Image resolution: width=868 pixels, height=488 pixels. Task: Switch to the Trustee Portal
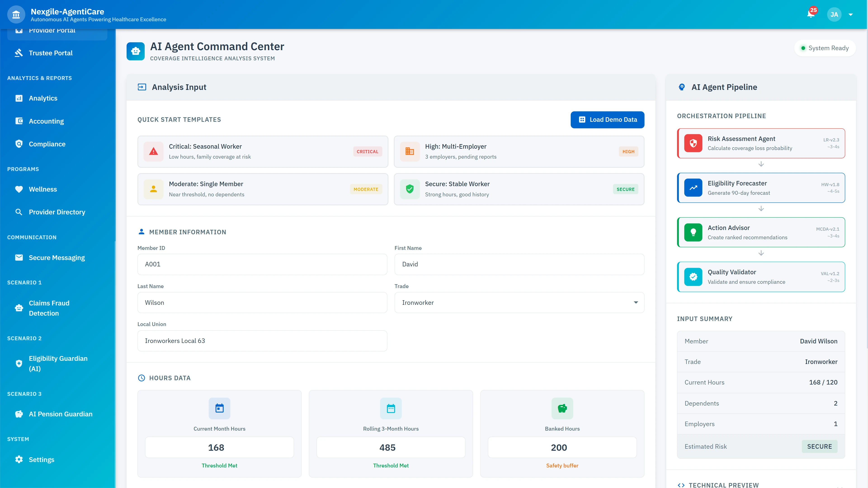(51, 53)
